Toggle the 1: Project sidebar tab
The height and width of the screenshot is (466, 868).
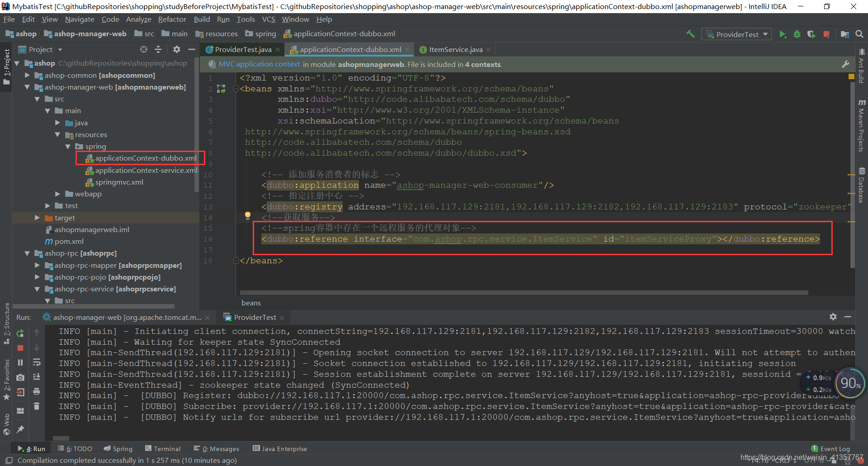(x=6, y=67)
